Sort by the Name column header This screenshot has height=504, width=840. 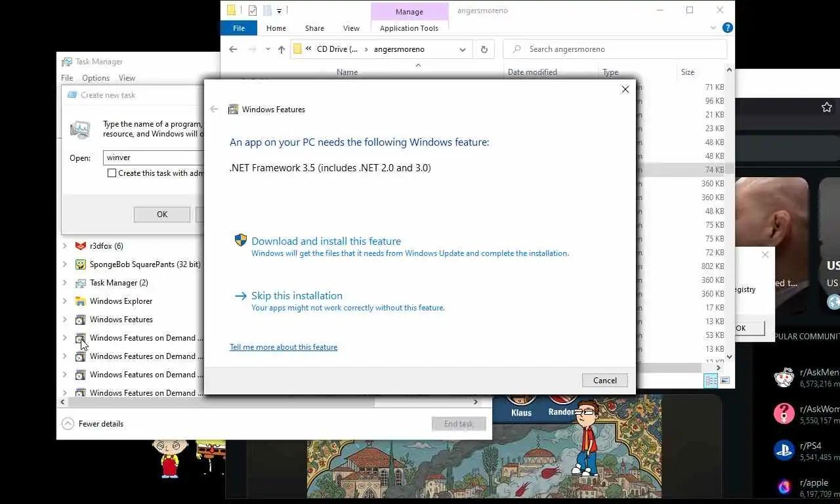pos(347,72)
